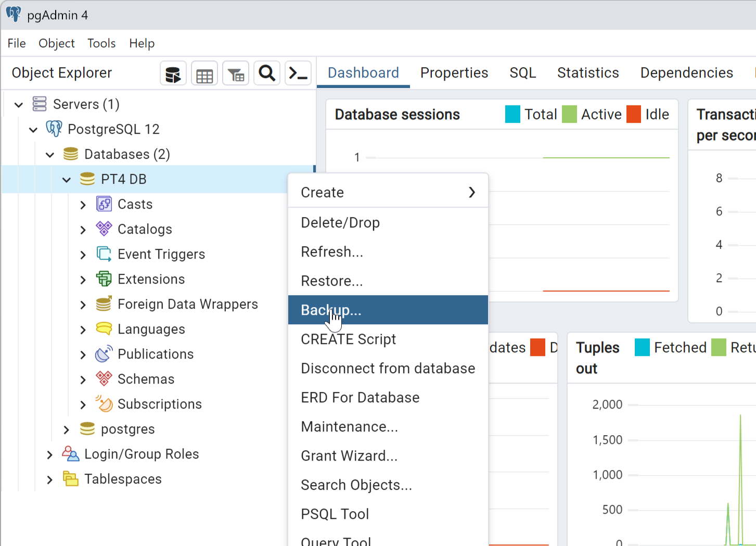Click the PT4 DB database icon
Viewport: 756px width, 546px height.
tap(87, 179)
